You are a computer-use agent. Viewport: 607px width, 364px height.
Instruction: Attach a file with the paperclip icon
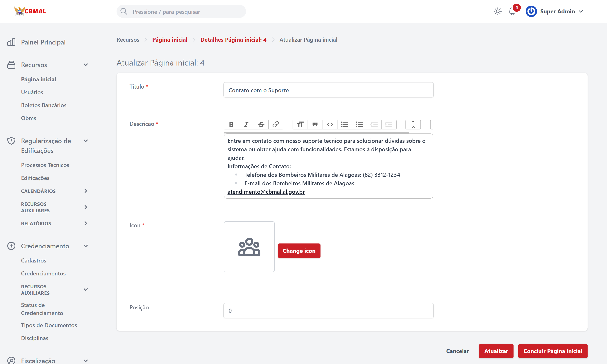[413, 125]
